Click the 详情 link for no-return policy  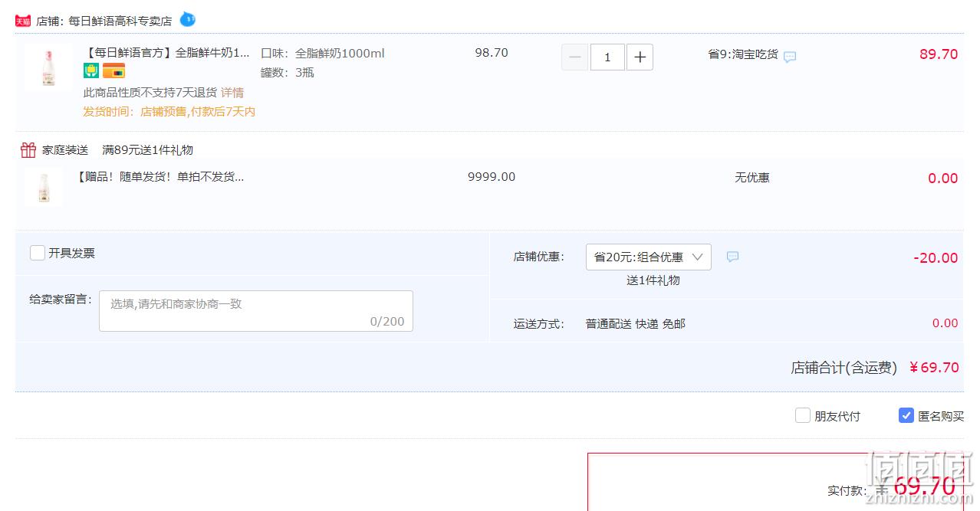pyautogui.click(x=232, y=93)
